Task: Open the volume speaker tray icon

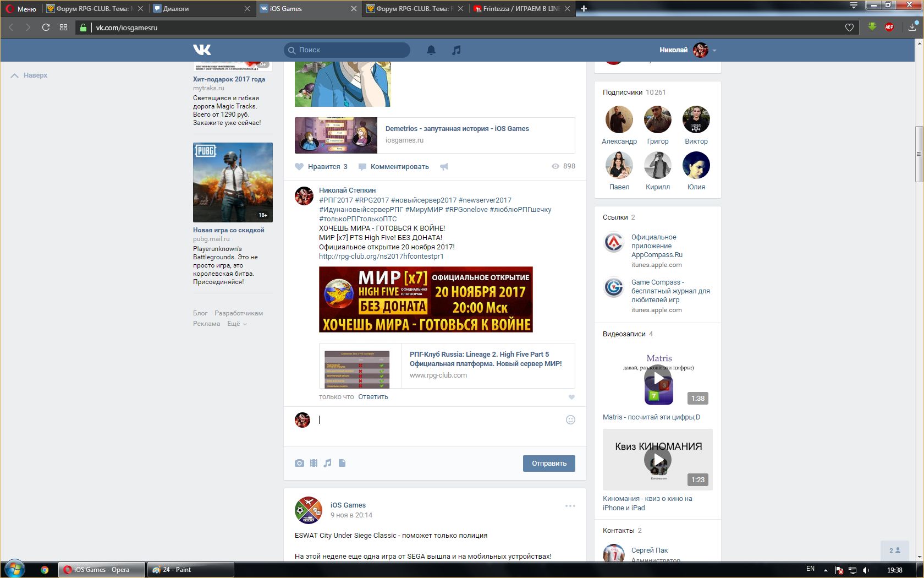Action: click(866, 570)
